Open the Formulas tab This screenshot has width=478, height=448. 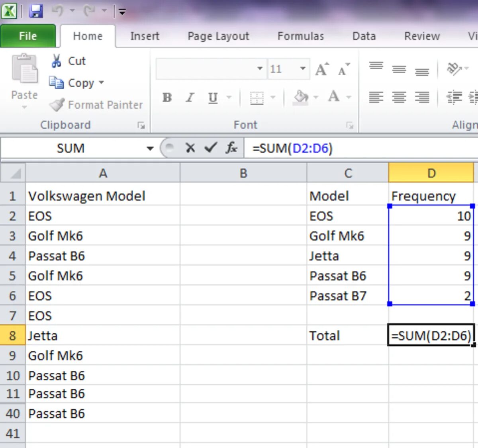tap(301, 36)
